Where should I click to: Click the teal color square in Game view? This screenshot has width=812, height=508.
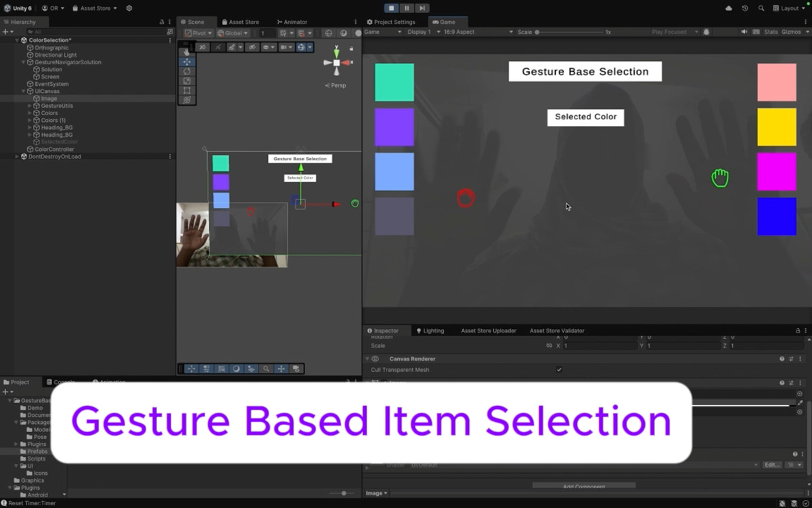[x=394, y=83]
